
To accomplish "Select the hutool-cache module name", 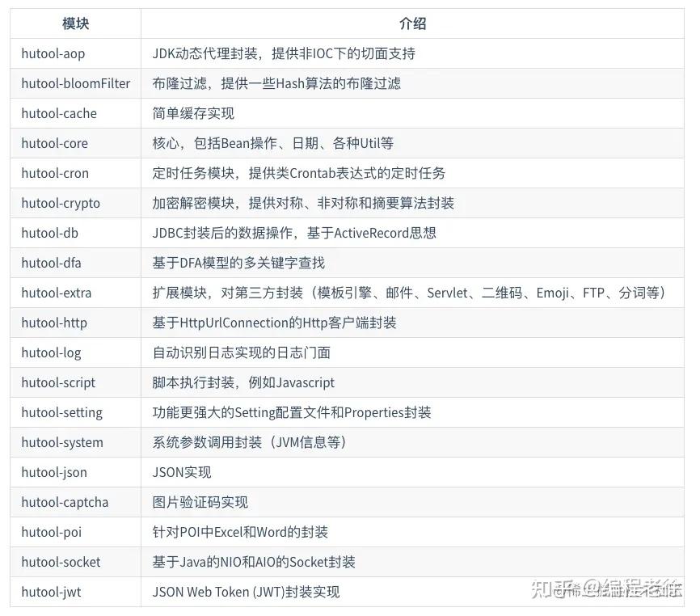I will coord(59,113).
